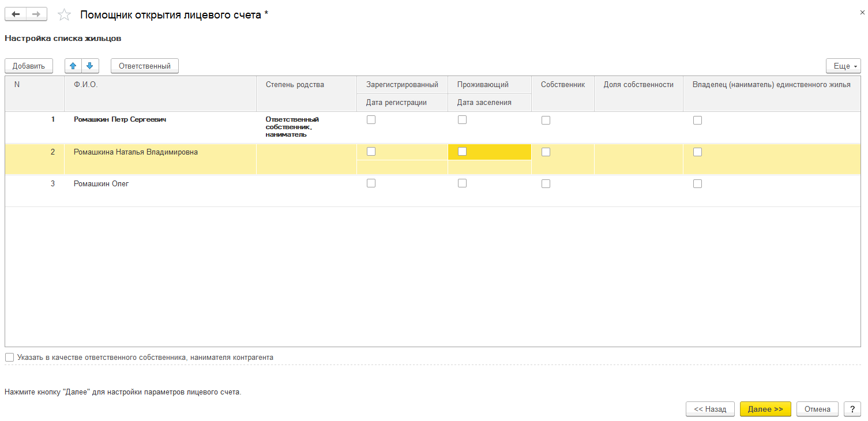Viewport: 868px width, 421px height.
Task: Go back with << Назад button
Action: pos(710,409)
